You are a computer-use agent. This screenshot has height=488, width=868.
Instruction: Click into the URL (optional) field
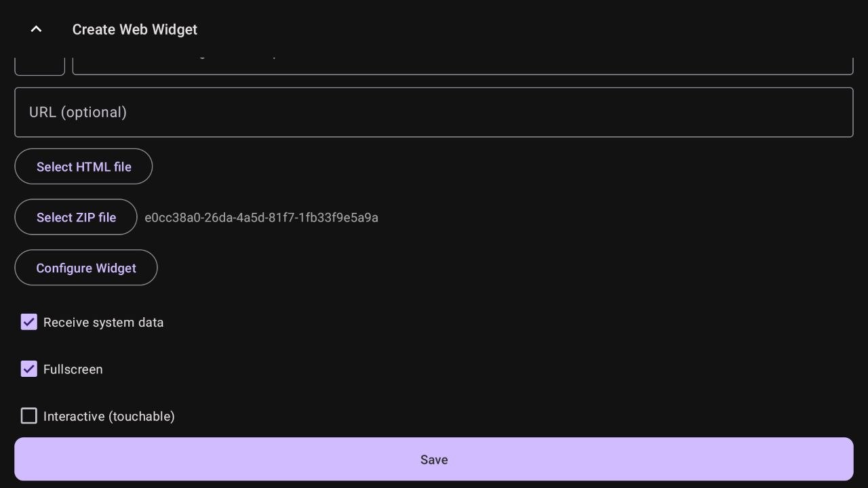point(434,113)
